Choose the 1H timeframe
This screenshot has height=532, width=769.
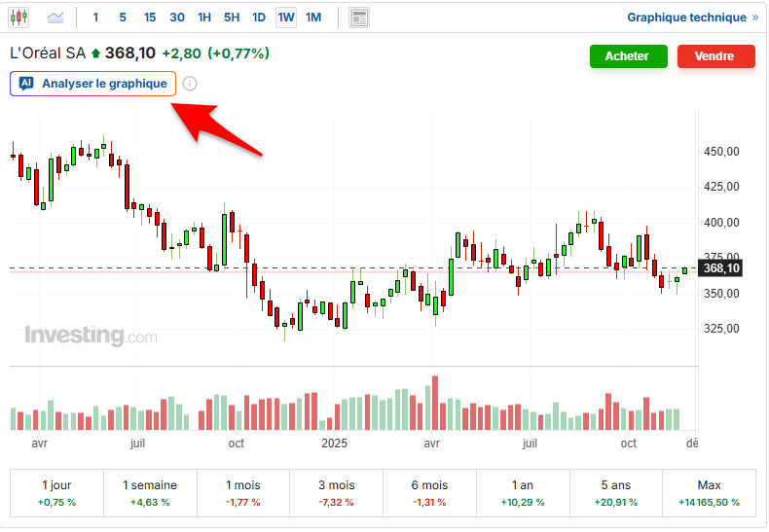[203, 18]
